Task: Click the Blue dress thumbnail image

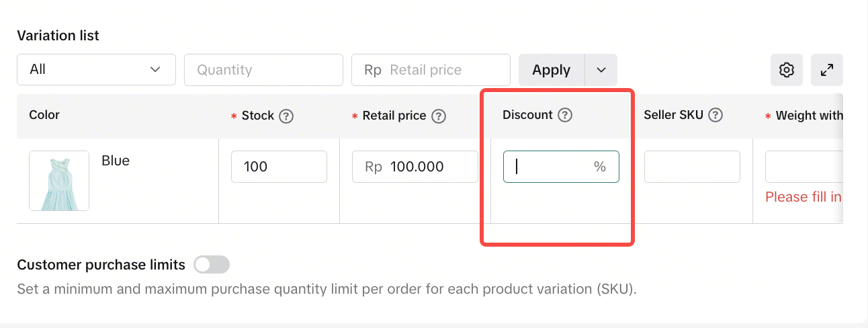Action: (59, 181)
